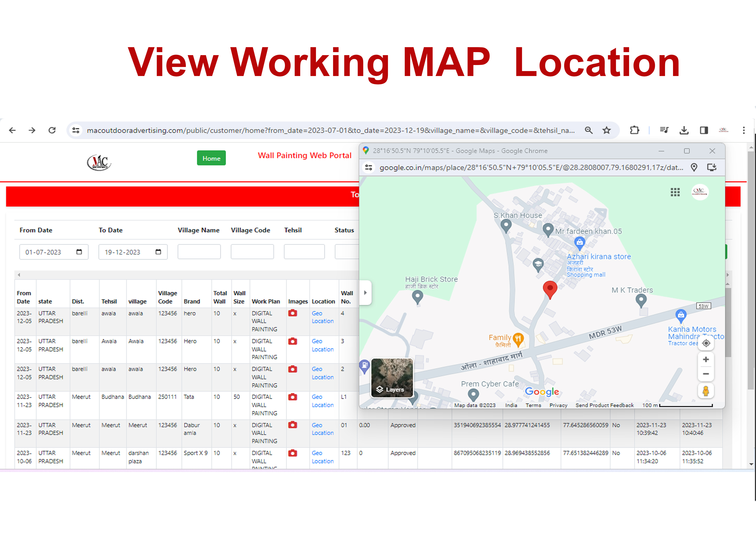Click the zoom magnifier icon in address bar
756x534 pixels.
pyautogui.click(x=589, y=130)
